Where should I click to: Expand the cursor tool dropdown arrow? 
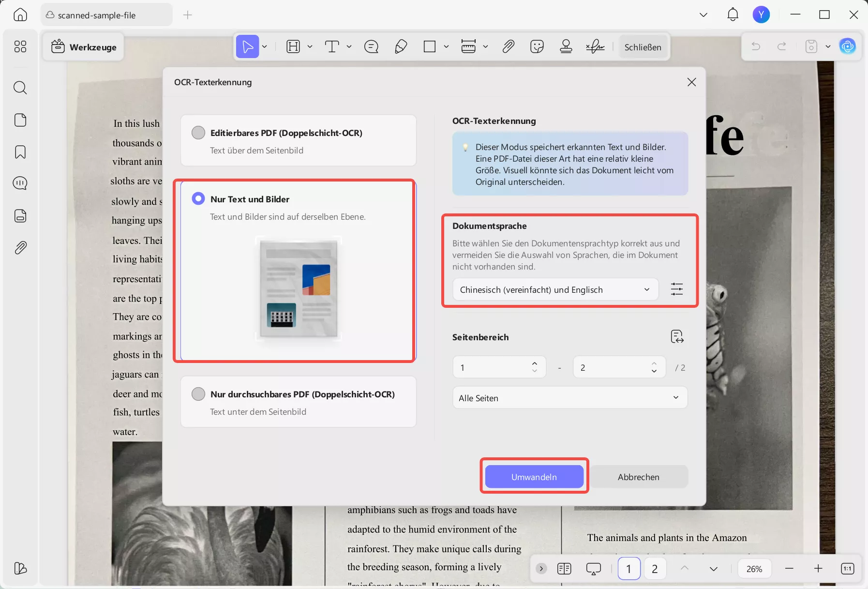coord(265,46)
